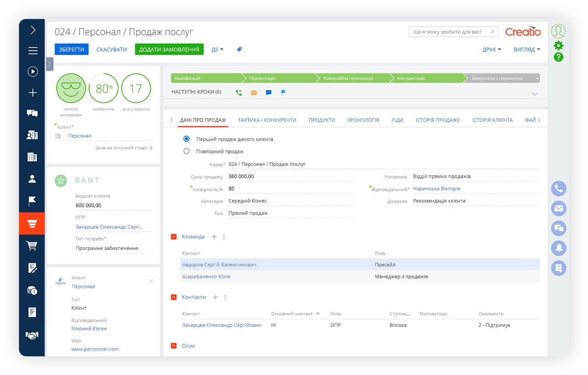
Task: Open the Команда three-dot options menu
Action: coord(224,237)
